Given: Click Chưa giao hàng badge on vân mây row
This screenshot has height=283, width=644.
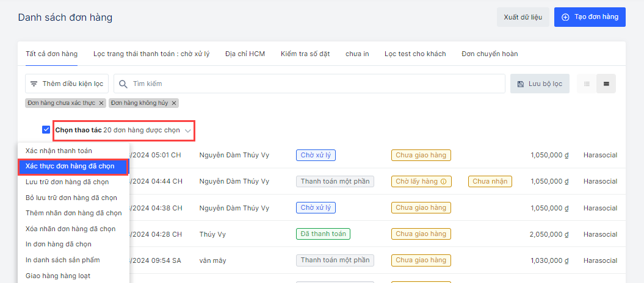Looking at the screenshot, I should pyautogui.click(x=421, y=260).
